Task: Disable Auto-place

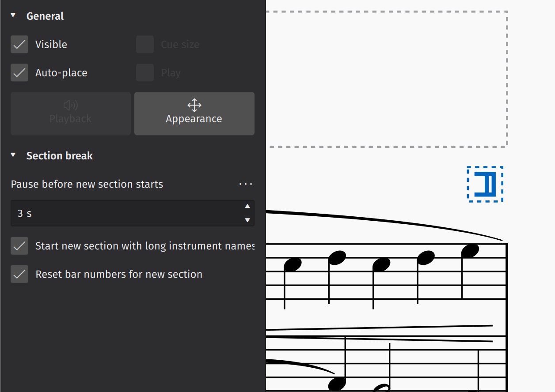Action: (x=19, y=72)
